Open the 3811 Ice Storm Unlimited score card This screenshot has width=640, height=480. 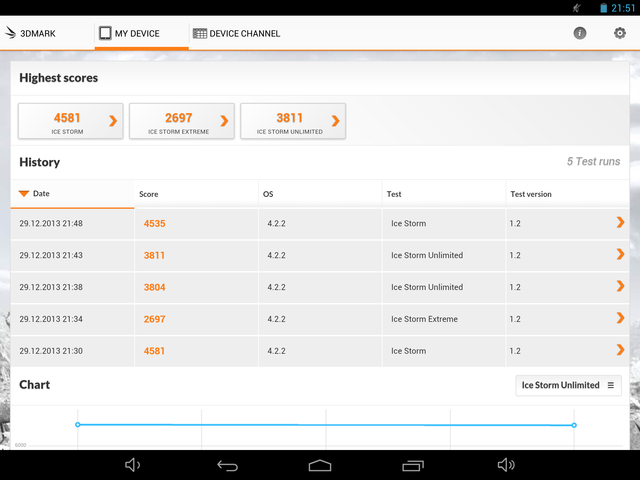(x=293, y=121)
